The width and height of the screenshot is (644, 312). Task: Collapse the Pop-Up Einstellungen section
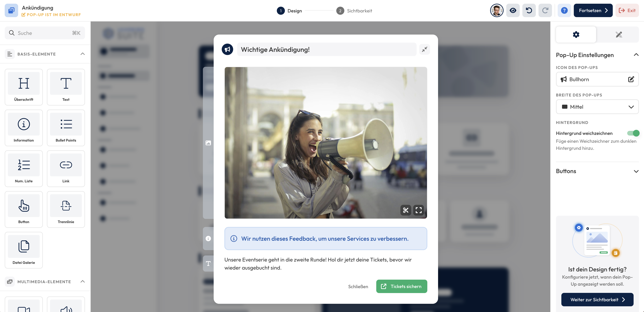pos(636,55)
